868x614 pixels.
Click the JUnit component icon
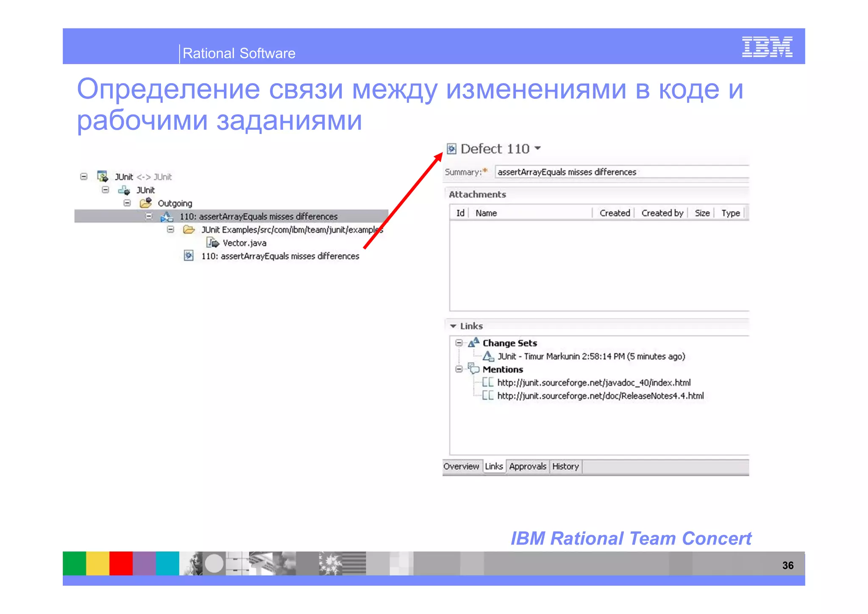pos(124,190)
